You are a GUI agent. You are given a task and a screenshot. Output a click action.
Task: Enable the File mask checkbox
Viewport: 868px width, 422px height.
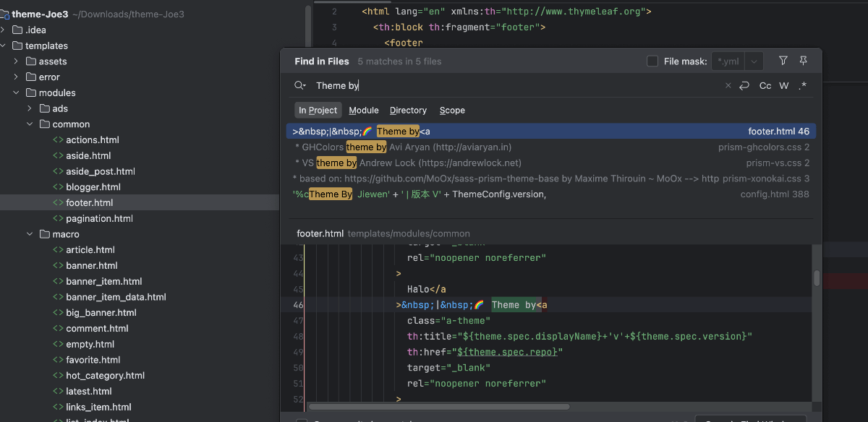[x=652, y=61]
